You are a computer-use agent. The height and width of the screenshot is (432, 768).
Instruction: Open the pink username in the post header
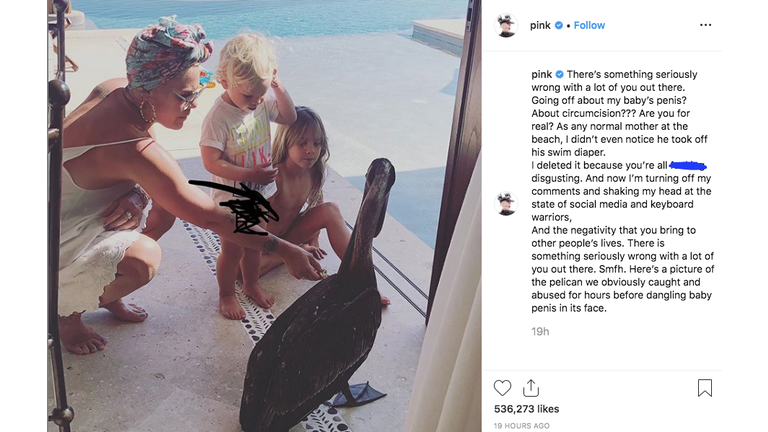coord(540,25)
